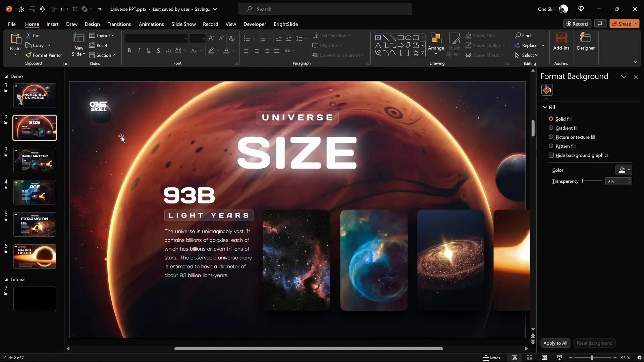Apply strikethrough formatting
Screen dimensions: 644x362
[168, 50]
